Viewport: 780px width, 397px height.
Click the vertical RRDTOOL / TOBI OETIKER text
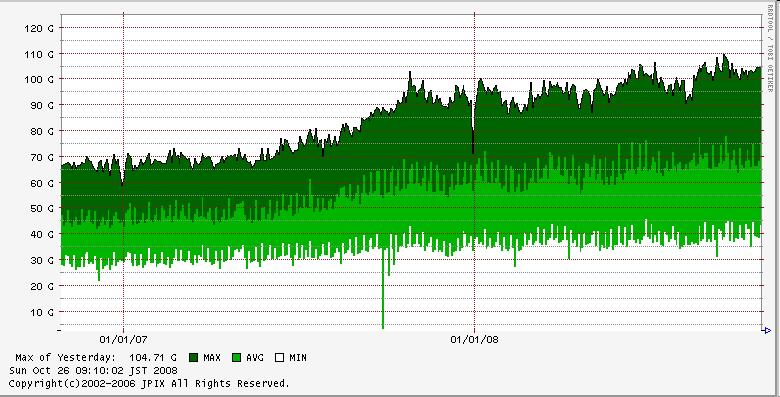(770, 50)
